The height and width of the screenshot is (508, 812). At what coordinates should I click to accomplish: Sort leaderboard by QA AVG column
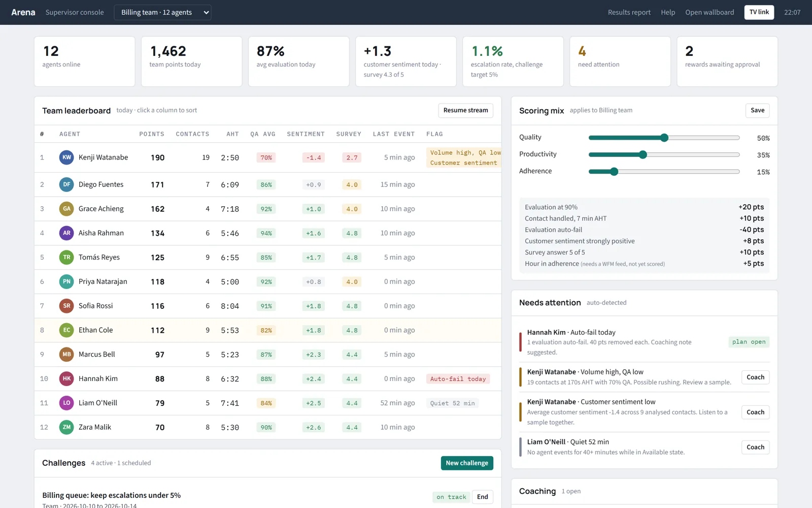(263, 134)
